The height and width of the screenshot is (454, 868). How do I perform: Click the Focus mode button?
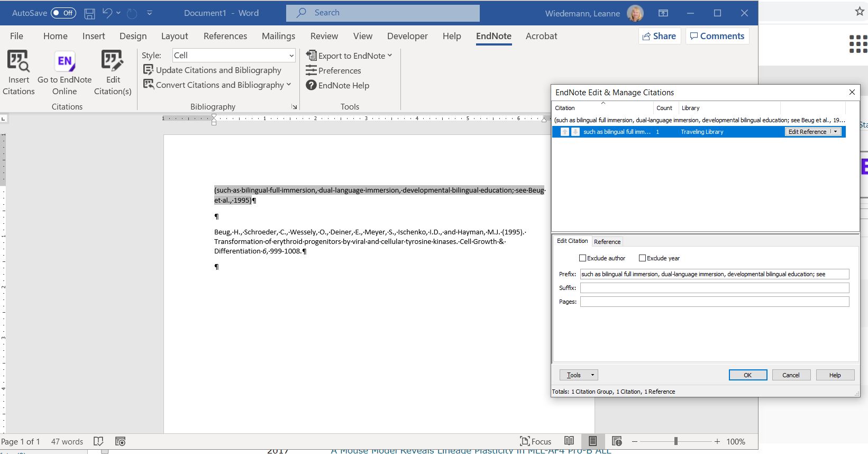point(536,441)
